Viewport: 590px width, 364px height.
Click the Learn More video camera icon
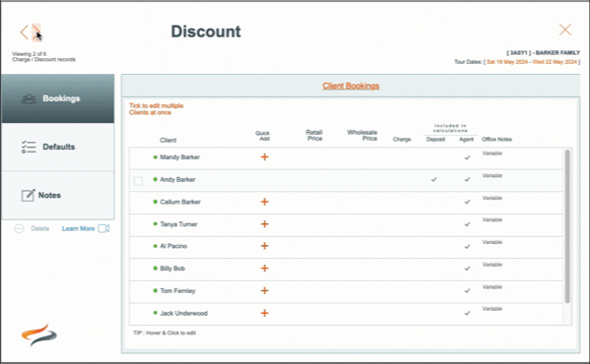click(x=103, y=228)
